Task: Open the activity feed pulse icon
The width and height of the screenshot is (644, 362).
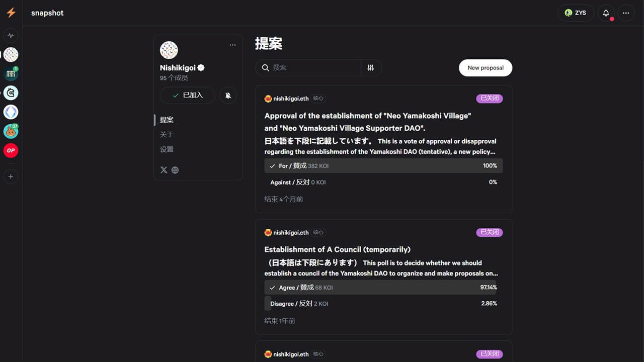Action: (x=11, y=36)
